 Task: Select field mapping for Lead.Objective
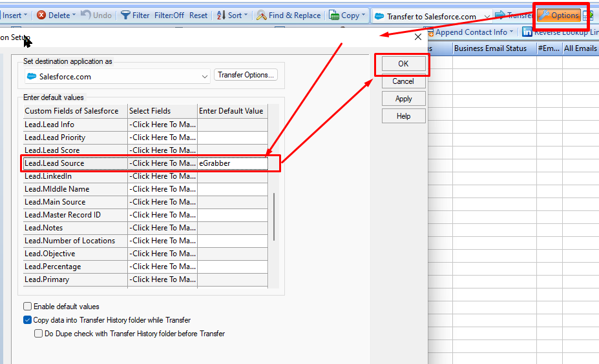point(162,254)
